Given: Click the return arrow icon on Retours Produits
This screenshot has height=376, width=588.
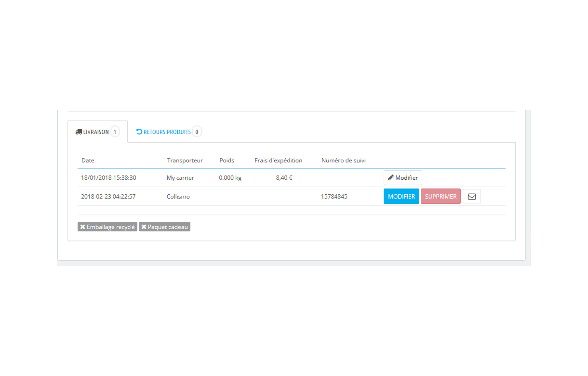Looking at the screenshot, I should pyautogui.click(x=139, y=131).
